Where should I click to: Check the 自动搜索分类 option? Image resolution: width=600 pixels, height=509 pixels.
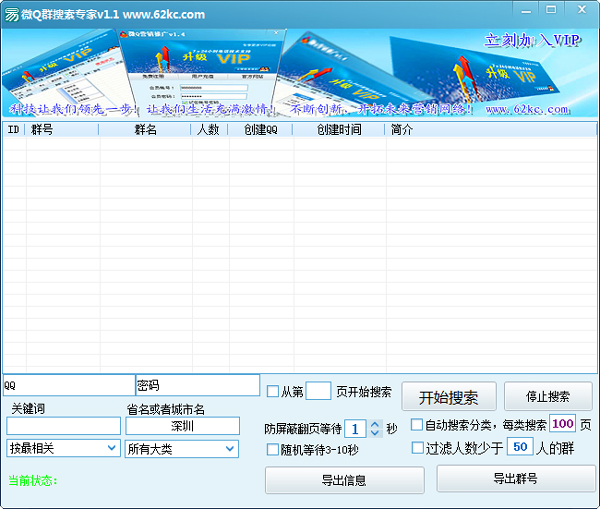(x=417, y=425)
